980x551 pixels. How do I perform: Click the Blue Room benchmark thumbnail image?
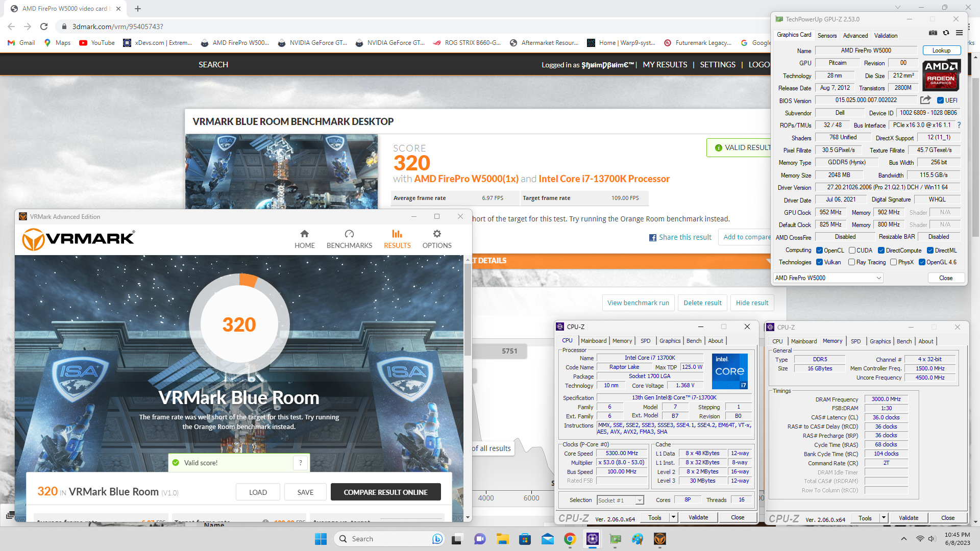(281, 171)
